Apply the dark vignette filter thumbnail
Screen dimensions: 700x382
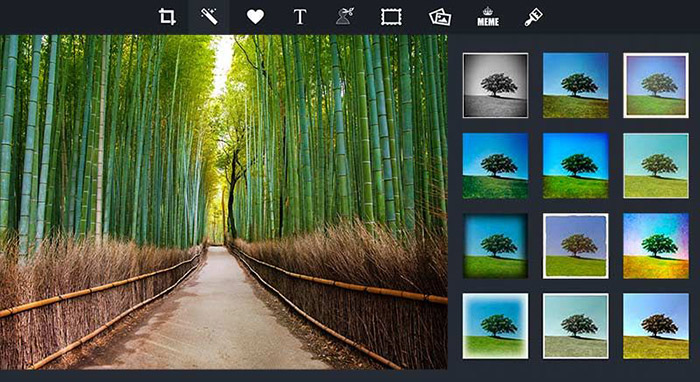[x=496, y=246]
